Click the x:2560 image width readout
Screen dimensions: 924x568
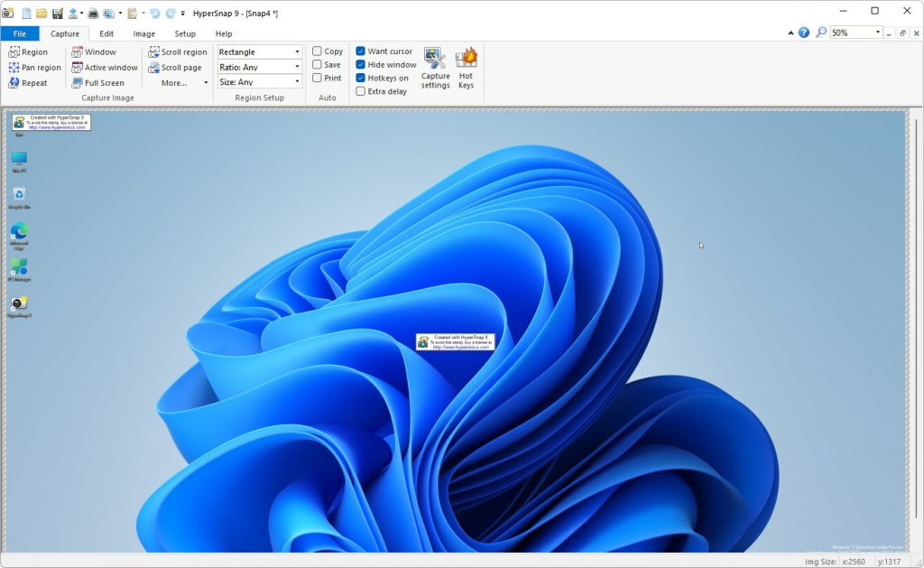tap(854, 562)
